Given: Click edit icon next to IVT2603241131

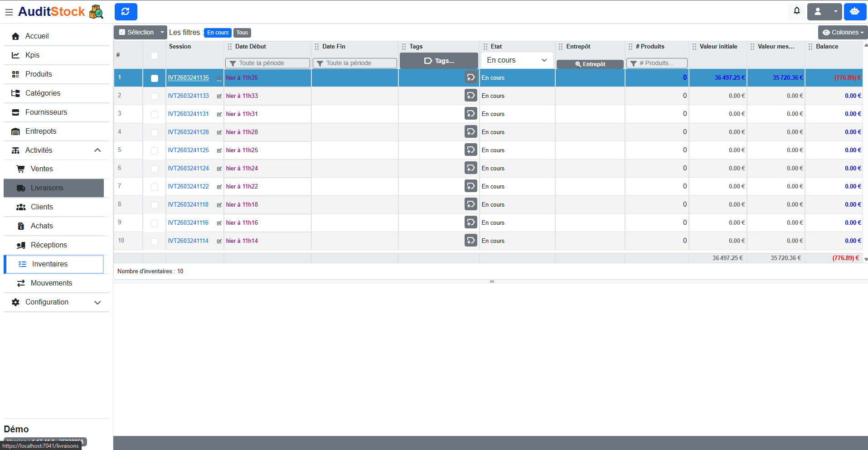Looking at the screenshot, I should coord(219,114).
